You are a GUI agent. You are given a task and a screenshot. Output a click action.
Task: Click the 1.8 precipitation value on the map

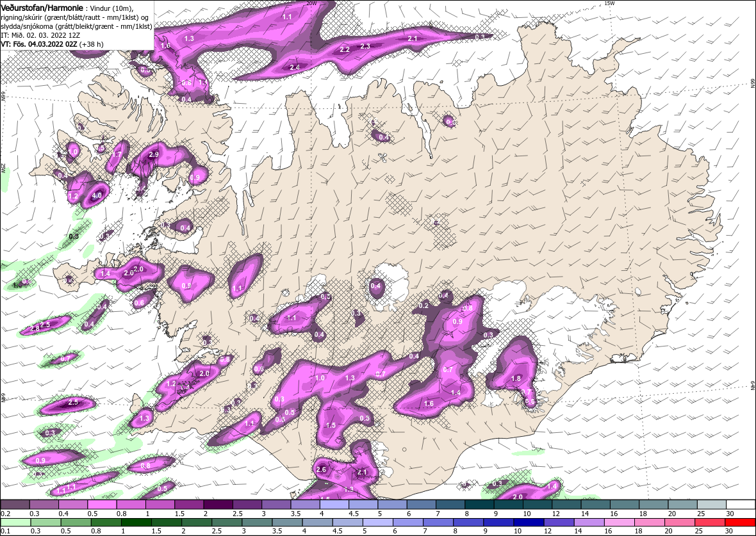pos(516,378)
